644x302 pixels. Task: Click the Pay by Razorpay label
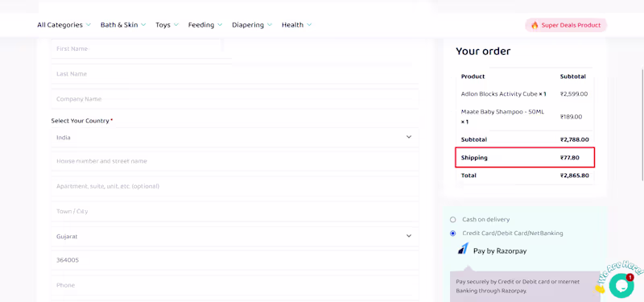coord(500,250)
